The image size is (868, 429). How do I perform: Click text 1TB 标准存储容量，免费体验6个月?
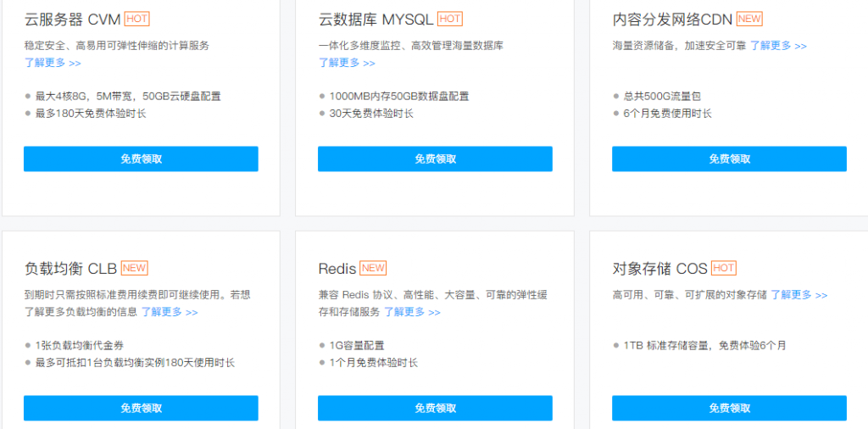[x=704, y=345]
